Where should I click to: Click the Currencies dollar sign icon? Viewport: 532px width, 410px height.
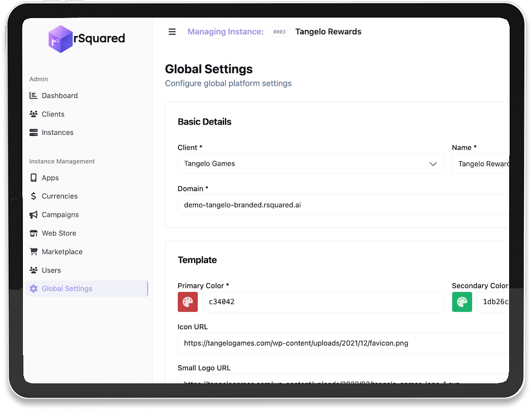tap(34, 196)
